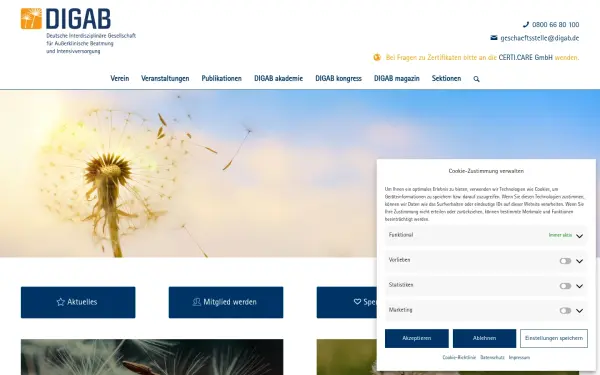This screenshot has width=600, height=375.
Task: Open the Impressum link
Action: point(519,357)
